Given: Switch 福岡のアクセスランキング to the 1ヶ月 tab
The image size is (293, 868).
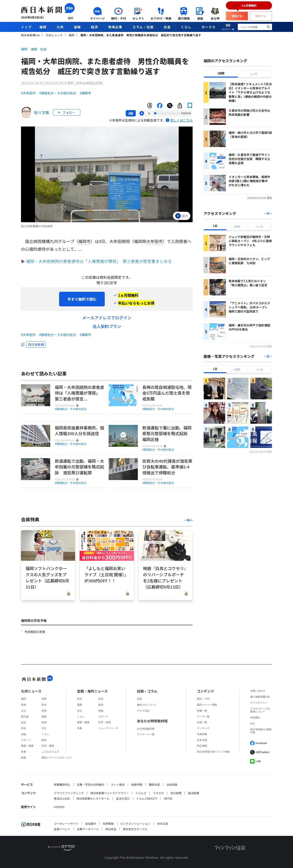Looking at the screenshot, I should pyautogui.click(x=254, y=74).
